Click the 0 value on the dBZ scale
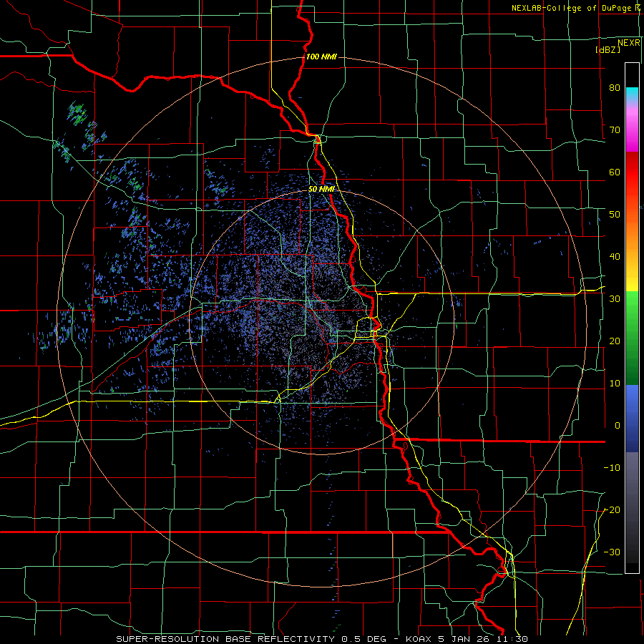Screen dimensions: 644x644 (618, 426)
